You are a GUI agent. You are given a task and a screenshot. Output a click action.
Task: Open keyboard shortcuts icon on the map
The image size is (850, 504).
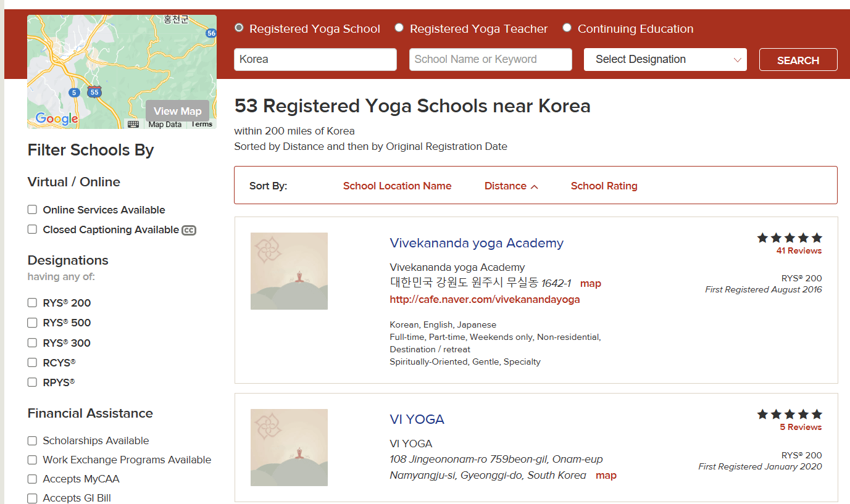[x=133, y=124]
